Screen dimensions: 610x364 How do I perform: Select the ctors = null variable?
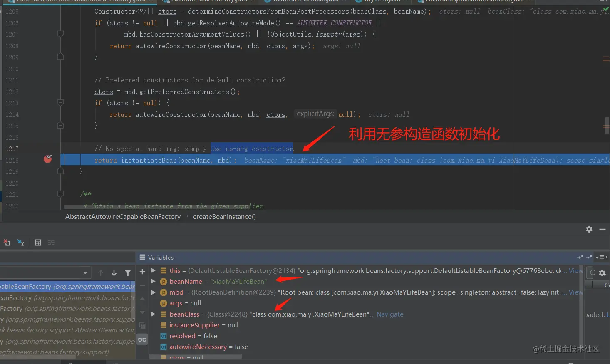coord(186,357)
